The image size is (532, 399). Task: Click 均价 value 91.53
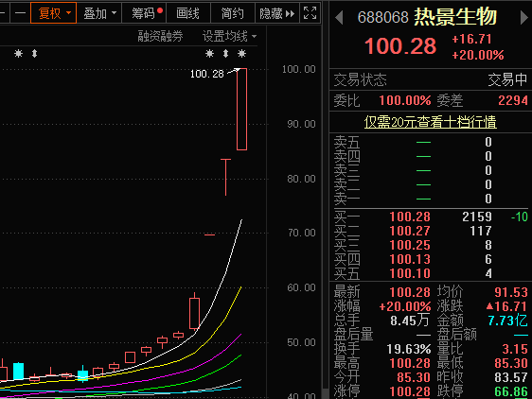click(x=511, y=292)
